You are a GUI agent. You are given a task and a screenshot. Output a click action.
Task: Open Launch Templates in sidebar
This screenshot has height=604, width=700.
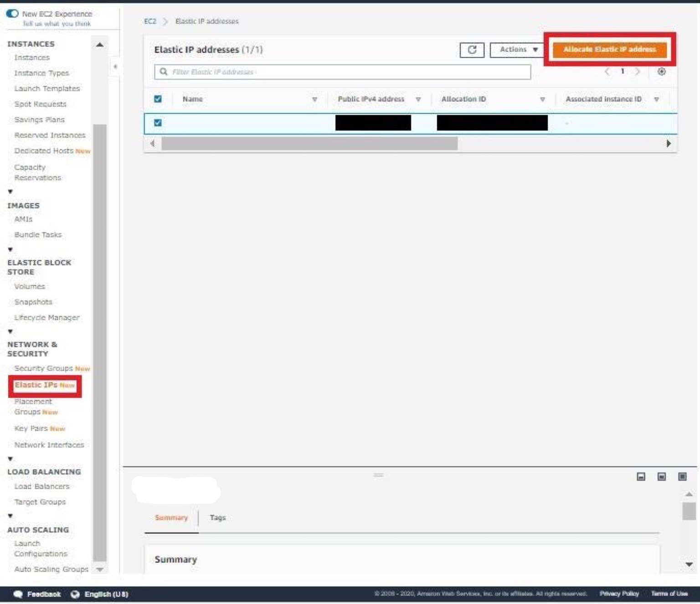click(x=47, y=88)
